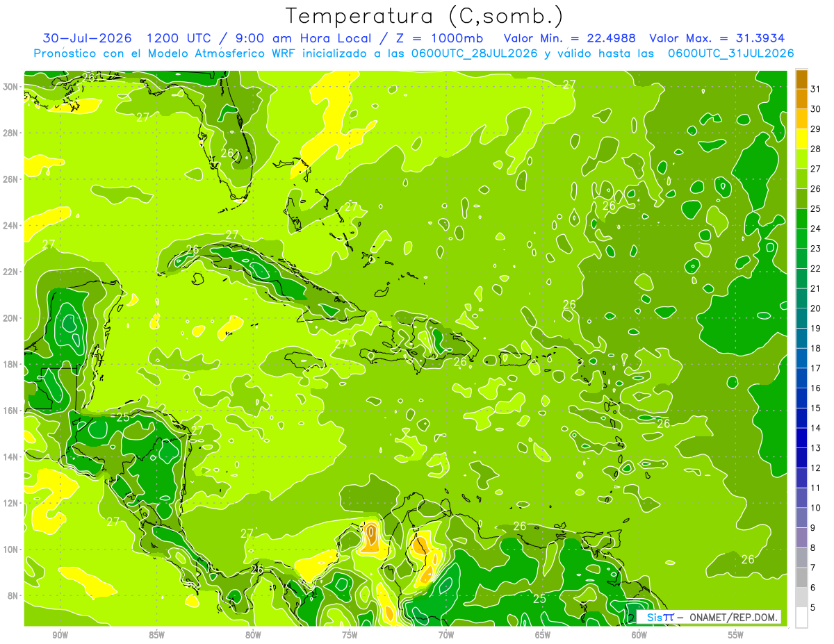Click legend value "25" on the color scale
The width and height of the screenshot is (834, 644).
coord(815,208)
